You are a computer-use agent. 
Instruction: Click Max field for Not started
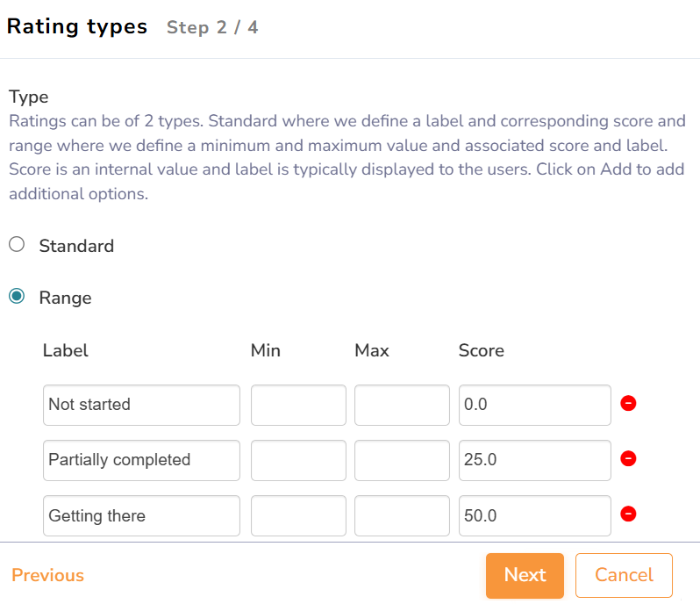click(x=402, y=405)
